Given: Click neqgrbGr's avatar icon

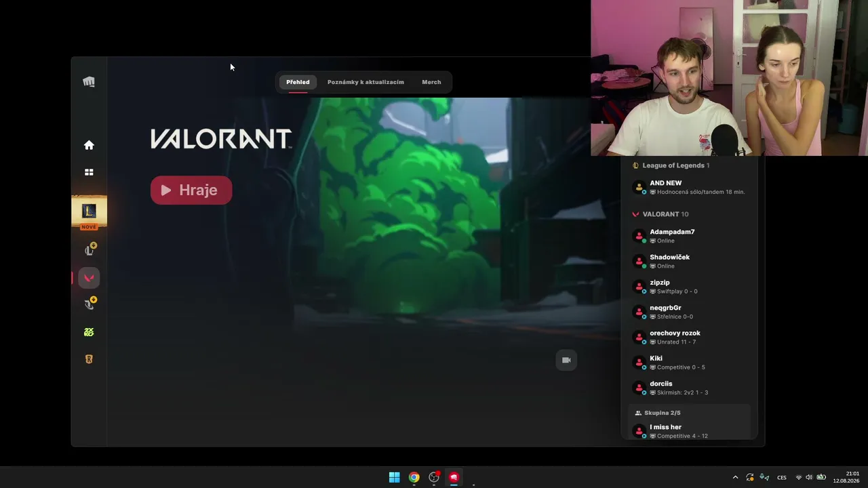Looking at the screenshot, I should (x=639, y=312).
